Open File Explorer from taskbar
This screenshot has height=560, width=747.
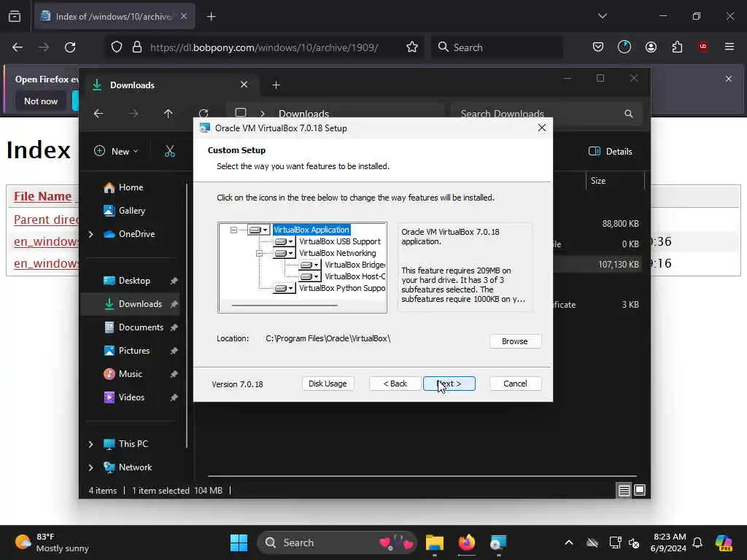coord(435,542)
